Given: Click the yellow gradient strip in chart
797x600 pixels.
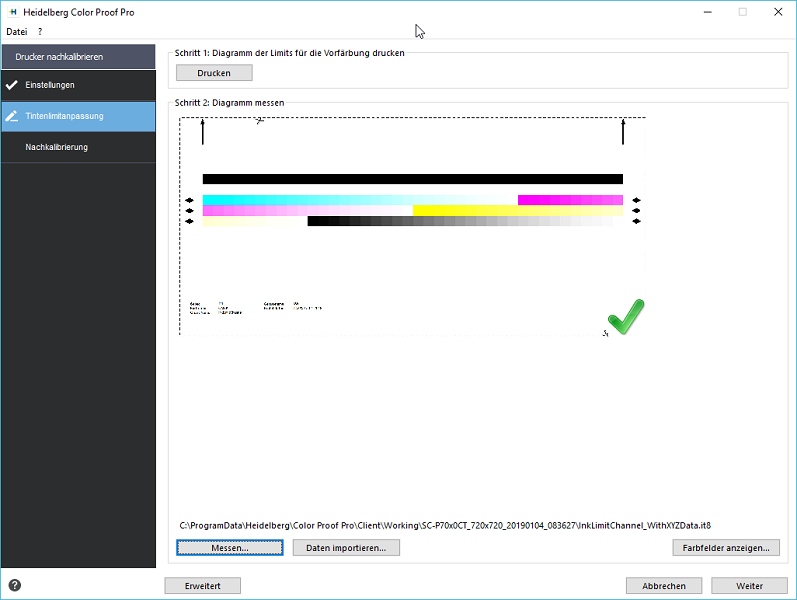Looking at the screenshot, I should 518,211.
